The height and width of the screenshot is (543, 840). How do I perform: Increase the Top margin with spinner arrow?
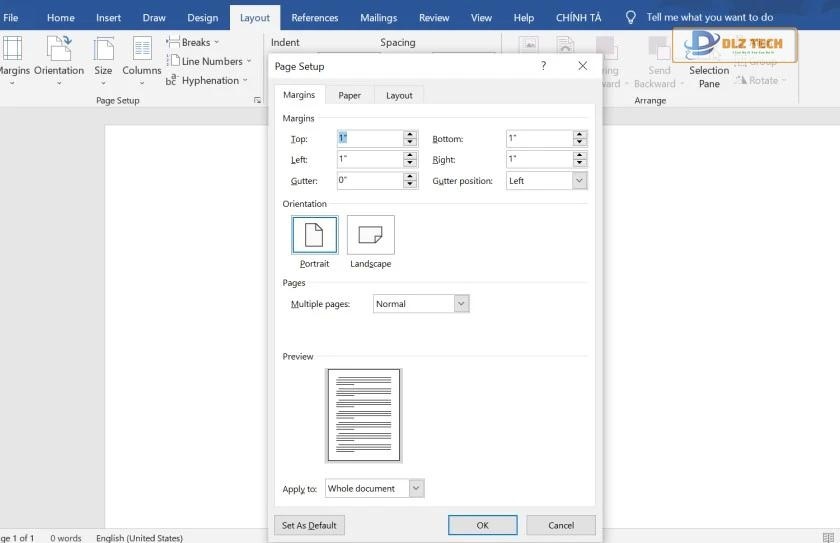pyautogui.click(x=410, y=135)
